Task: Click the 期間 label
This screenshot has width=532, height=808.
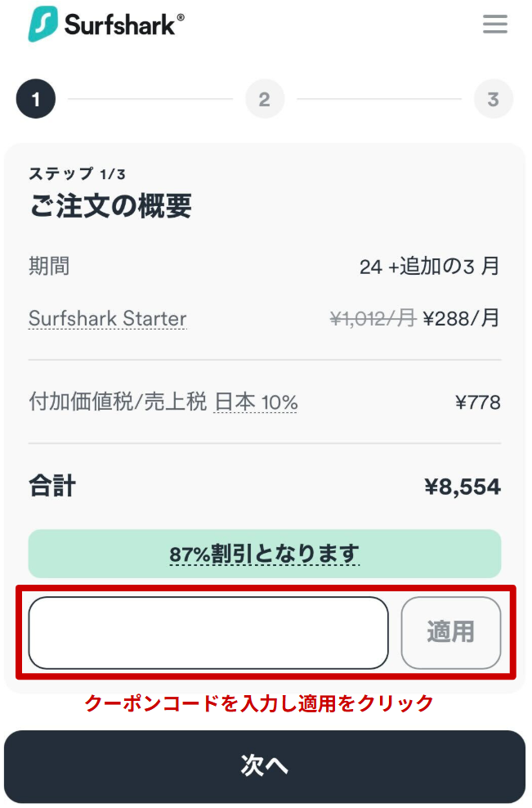Action: click(49, 267)
